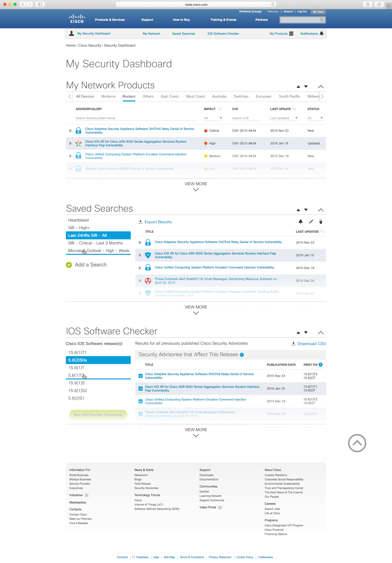Click the My Security Dashboard user icon
Screen dimensions: 392x563
(x=71, y=33)
